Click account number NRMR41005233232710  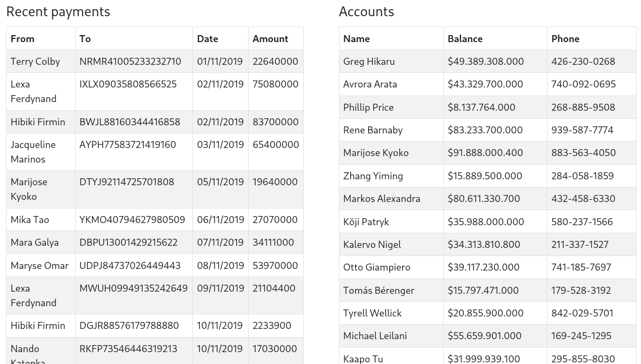pyautogui.click(x=130, y=62)
